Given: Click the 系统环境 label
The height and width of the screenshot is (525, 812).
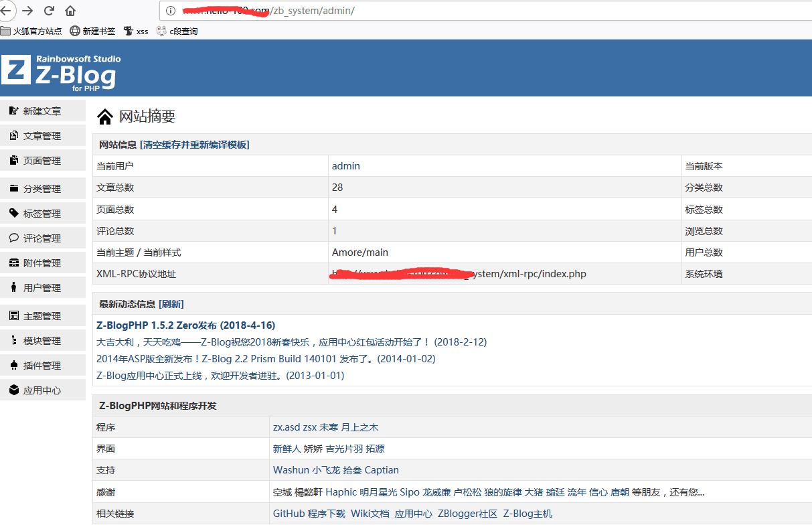Looking at the screenshot, I should pyautogui.click(x=704, y=274).
